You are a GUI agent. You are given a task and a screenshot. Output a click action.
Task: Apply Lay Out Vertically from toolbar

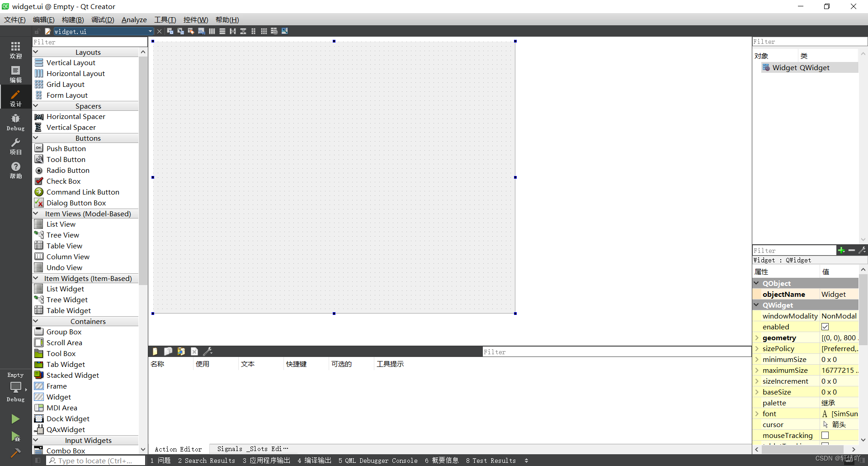(x=222, y=31)
